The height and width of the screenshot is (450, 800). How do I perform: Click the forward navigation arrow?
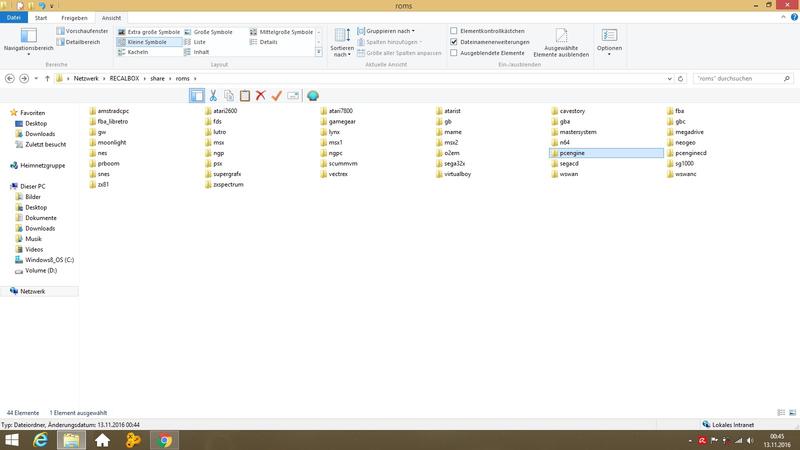24,79
